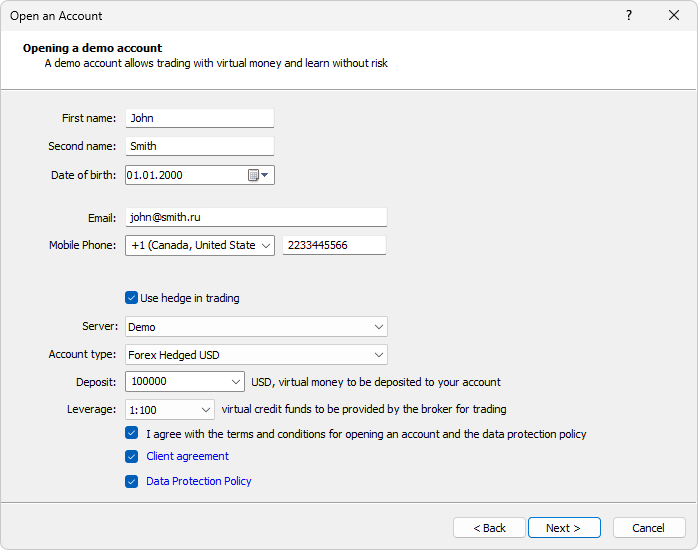
Task: Click the help question mark icon
Action: [x=629, y=16]
